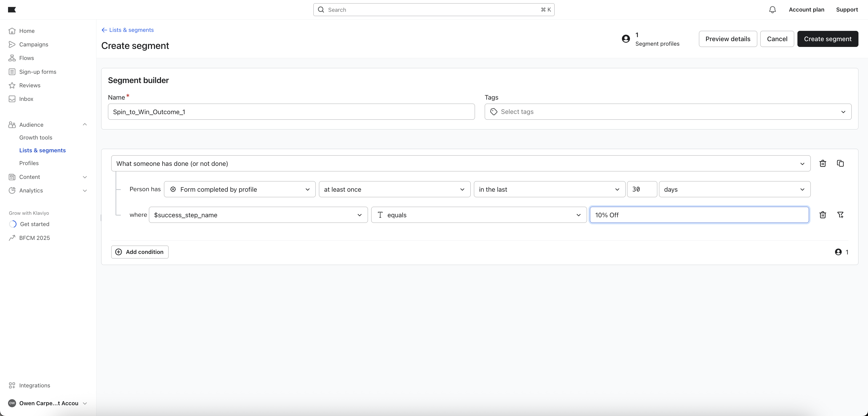868x416 pixels.
Task: Click Add condition
Action: tap(139, 252)
